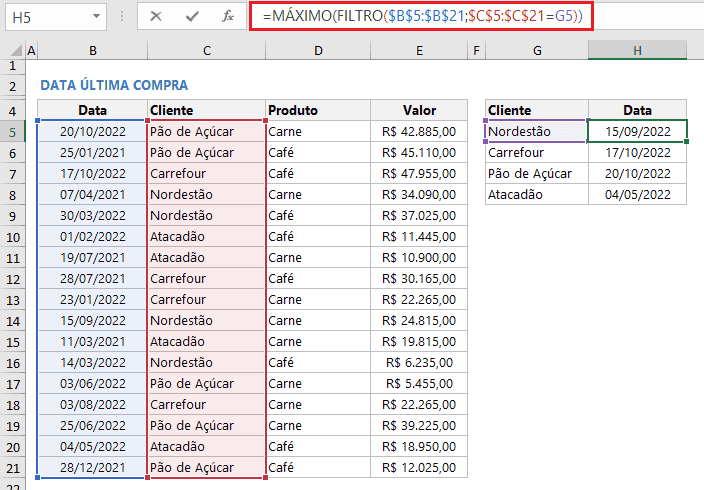
Task: Expand the Name Box dropdown arrow
Action: coord(95,16)
